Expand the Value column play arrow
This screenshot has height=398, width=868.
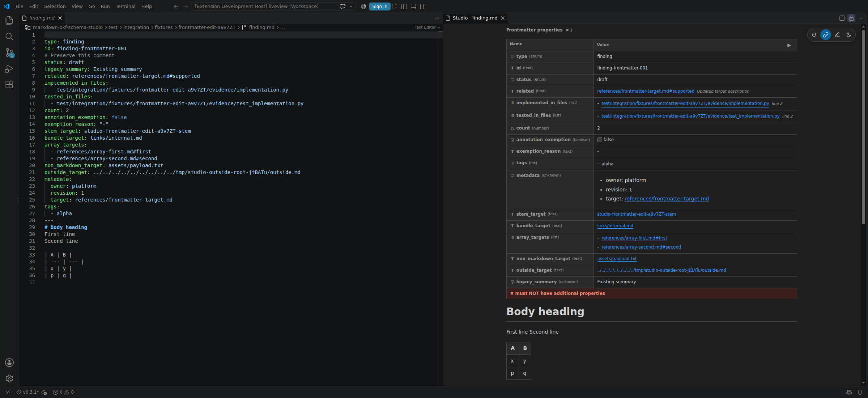[789, 45]
